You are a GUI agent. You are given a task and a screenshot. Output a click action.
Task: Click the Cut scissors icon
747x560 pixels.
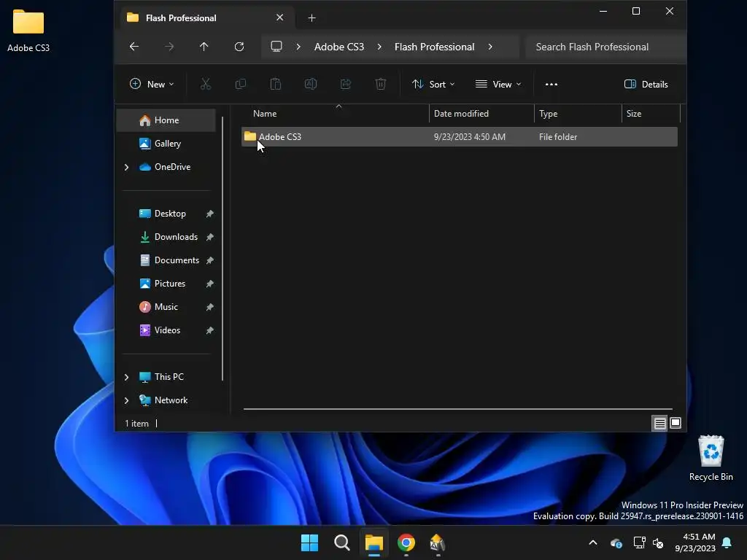205,85
